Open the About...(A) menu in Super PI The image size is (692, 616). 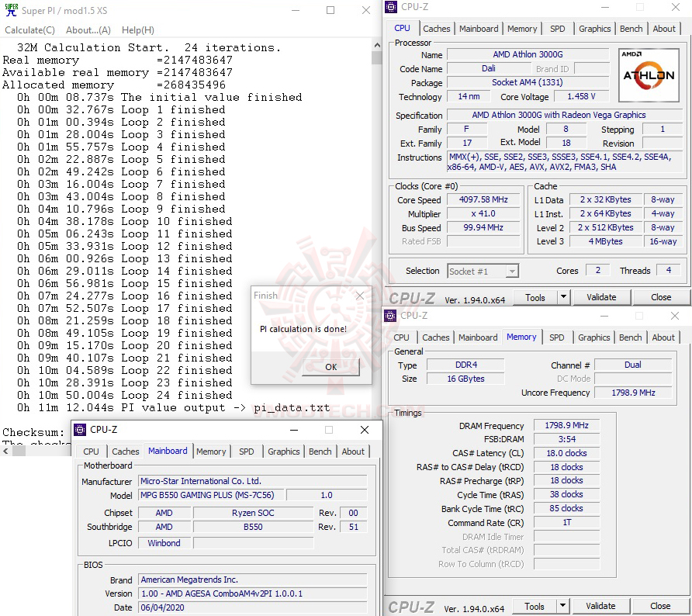pos(88,30)
